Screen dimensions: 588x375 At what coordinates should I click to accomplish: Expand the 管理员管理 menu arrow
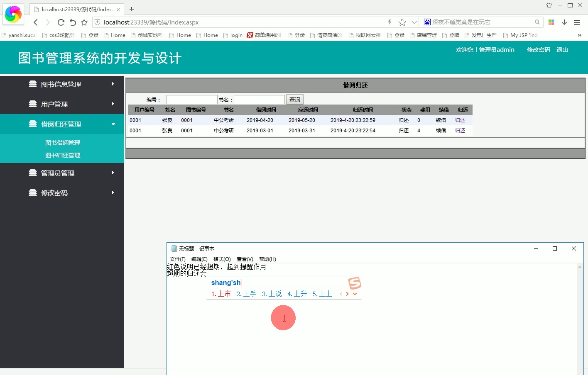click(113, 173)
